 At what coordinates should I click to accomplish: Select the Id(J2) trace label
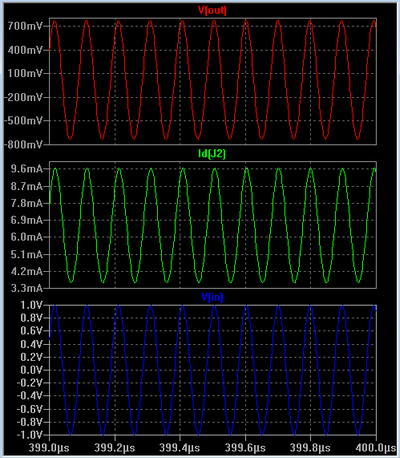pyautogui.click(x=212, y=154)
